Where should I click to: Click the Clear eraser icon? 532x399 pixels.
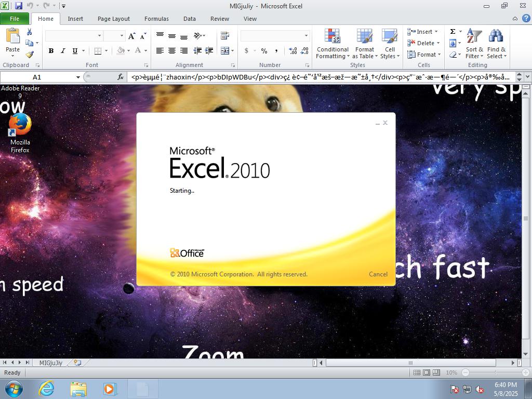(x=453, y=55)
